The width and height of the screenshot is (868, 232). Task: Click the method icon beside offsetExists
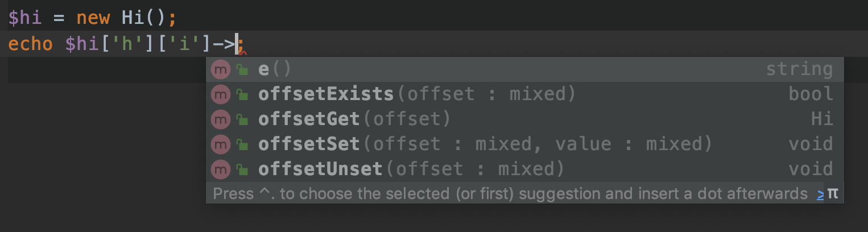tap(220, 94)
